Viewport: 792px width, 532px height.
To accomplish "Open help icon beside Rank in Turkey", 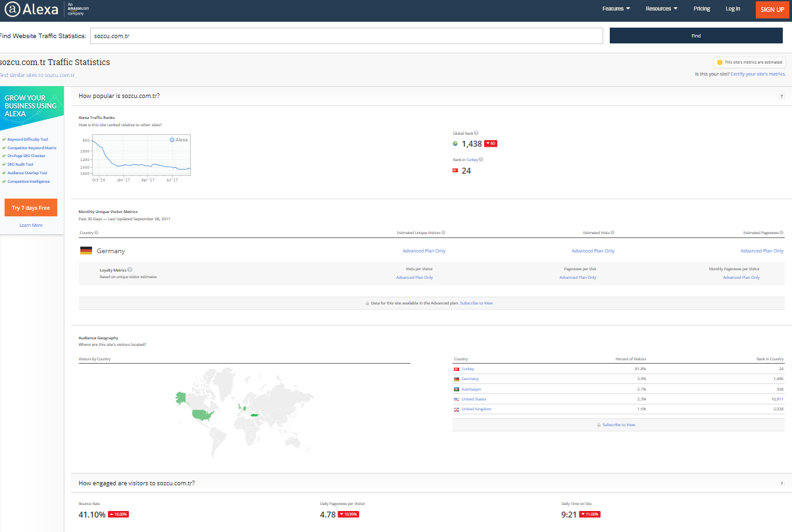I will pyautogui.click(x=482, y=160).
